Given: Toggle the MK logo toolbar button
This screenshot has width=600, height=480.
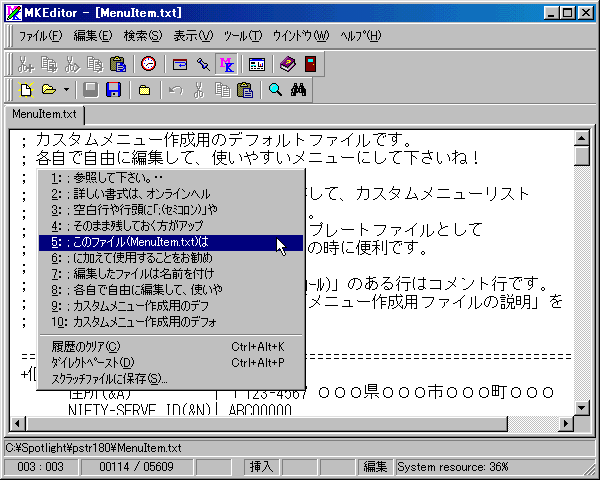Looking at the screenshot, I should (227, 64).
